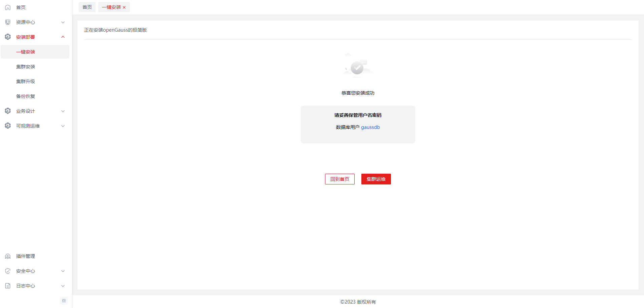This screenshot has width=644, height=308.
Task: Click the 插件管理 plugin icon
Action: (x=8, y=256)
